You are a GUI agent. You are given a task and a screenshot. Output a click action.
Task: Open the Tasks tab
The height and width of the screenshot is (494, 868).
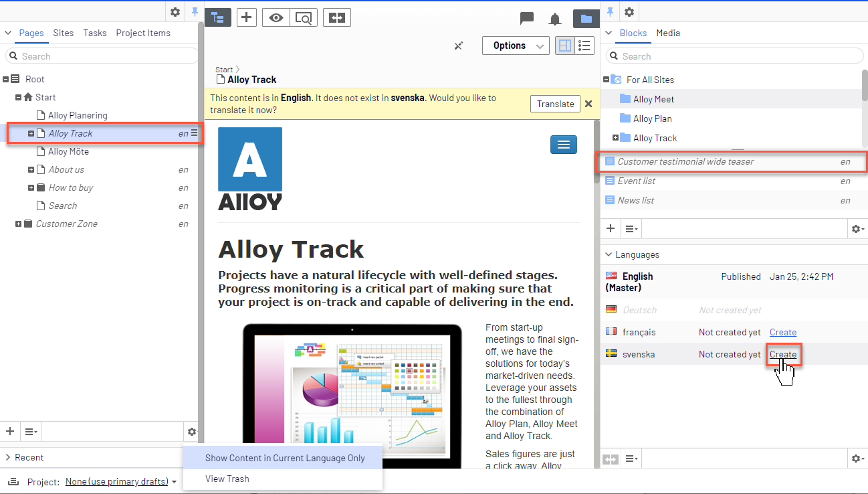(x=95, y=33)
